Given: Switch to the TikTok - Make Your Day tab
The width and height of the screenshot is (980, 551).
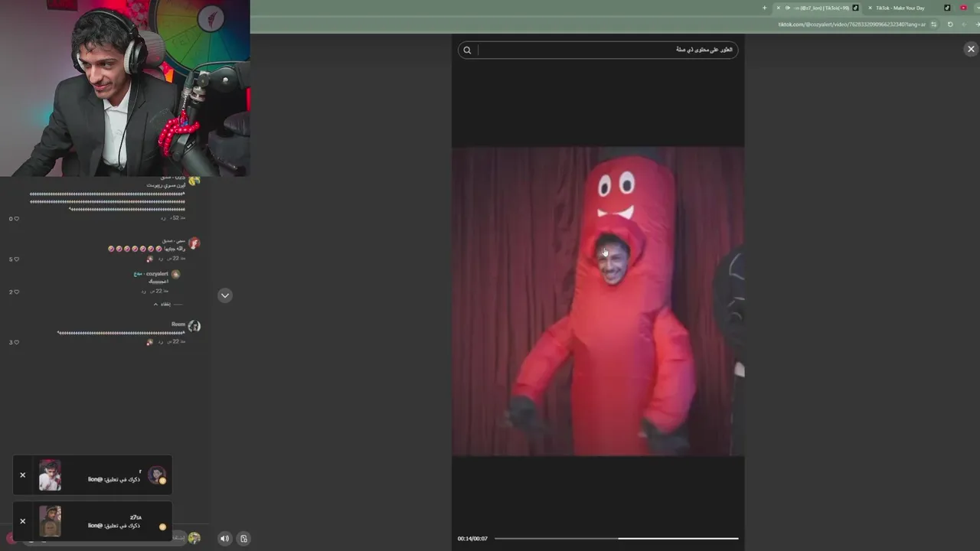Looking at the screenshot, I should [x=900, y=8].
